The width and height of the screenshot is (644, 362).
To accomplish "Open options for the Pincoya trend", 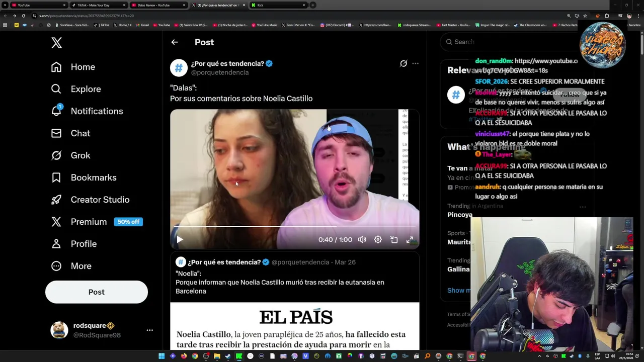I will click(583, 207).
